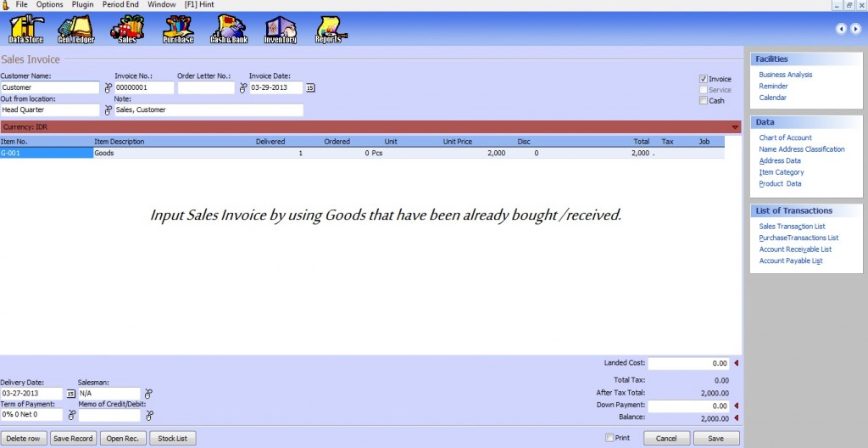Open the Inventory module icon
The width and height of the screenshot is (868, 448).
[280, 30]
